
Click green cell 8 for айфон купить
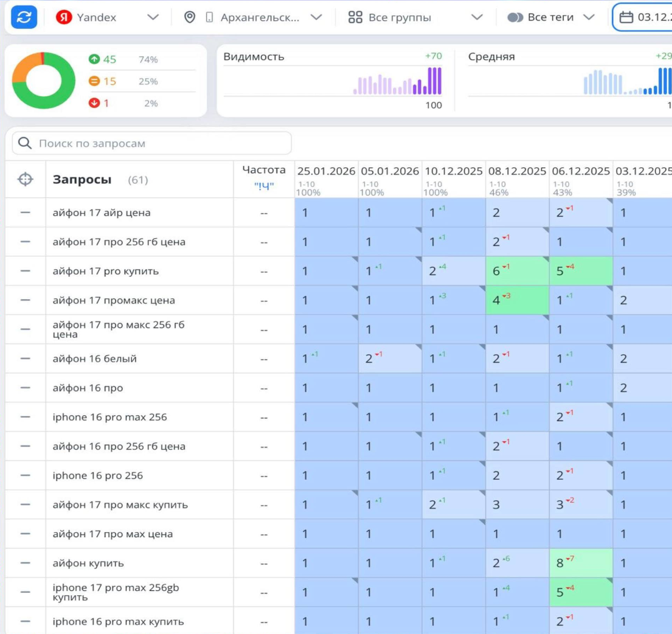[x=581, y=563]
